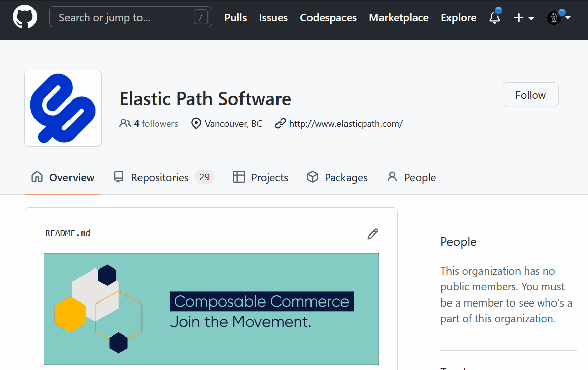Open Issues in the top navigation

273,18
